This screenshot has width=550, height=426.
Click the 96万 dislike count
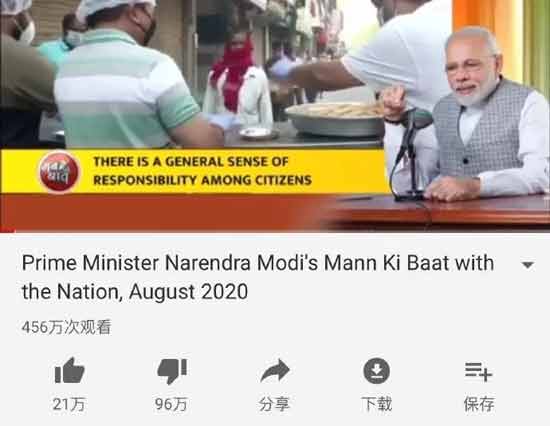[x=172, y=404]
